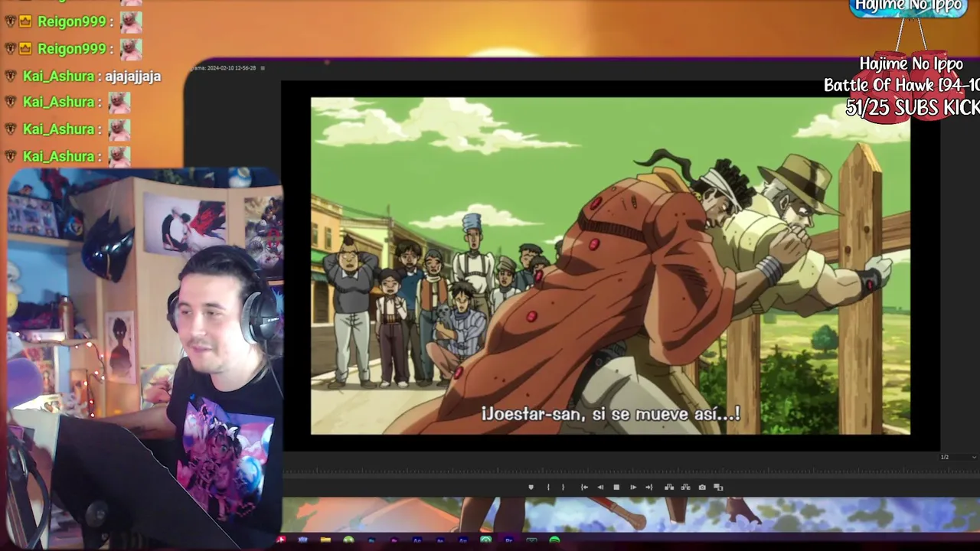
Task: Add a marker in the Program Monitor
Action: (531, 487)
